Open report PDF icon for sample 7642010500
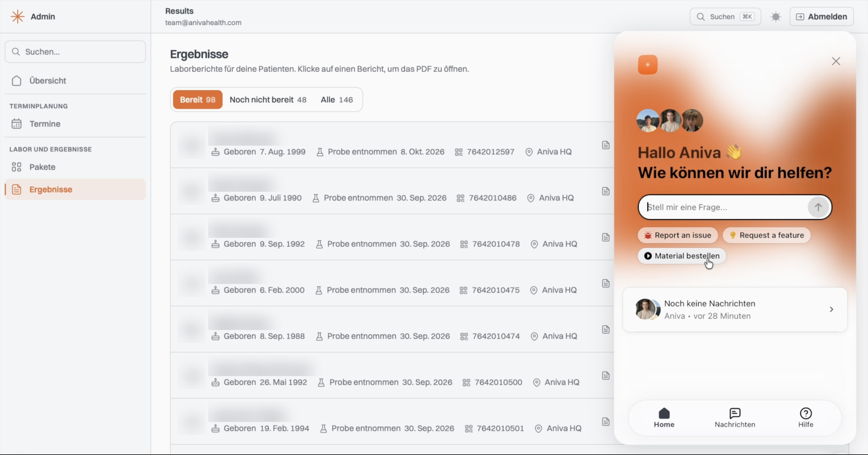 click(x=606, y=376)
